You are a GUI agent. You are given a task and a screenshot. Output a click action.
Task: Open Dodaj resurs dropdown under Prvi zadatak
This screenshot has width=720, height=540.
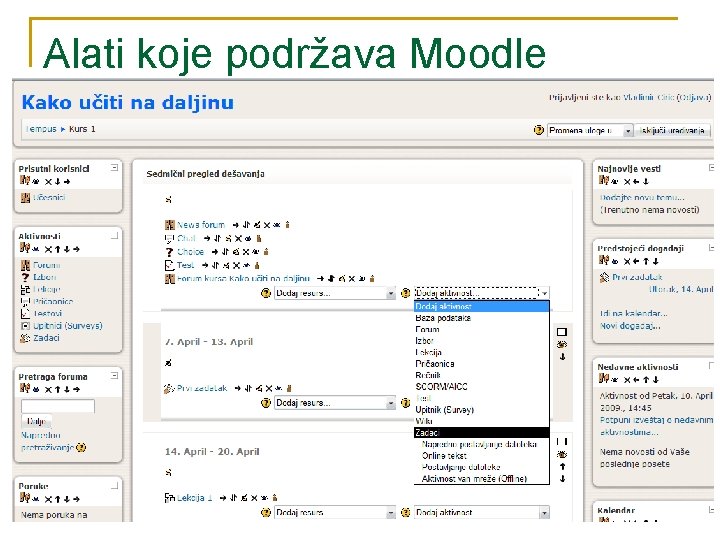pos(335,403)
